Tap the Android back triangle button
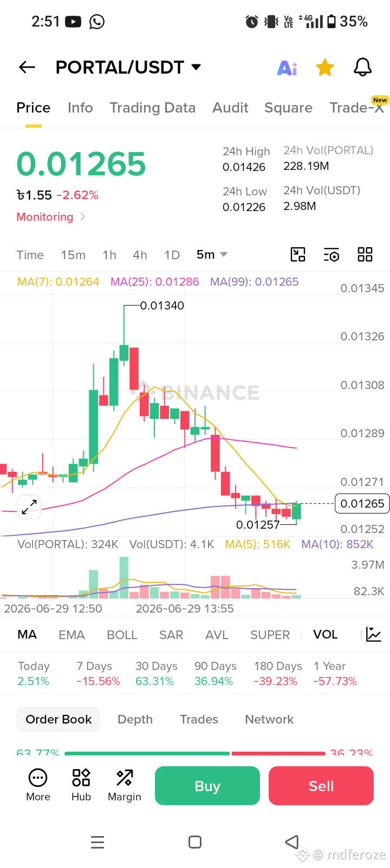 [292, 842]
